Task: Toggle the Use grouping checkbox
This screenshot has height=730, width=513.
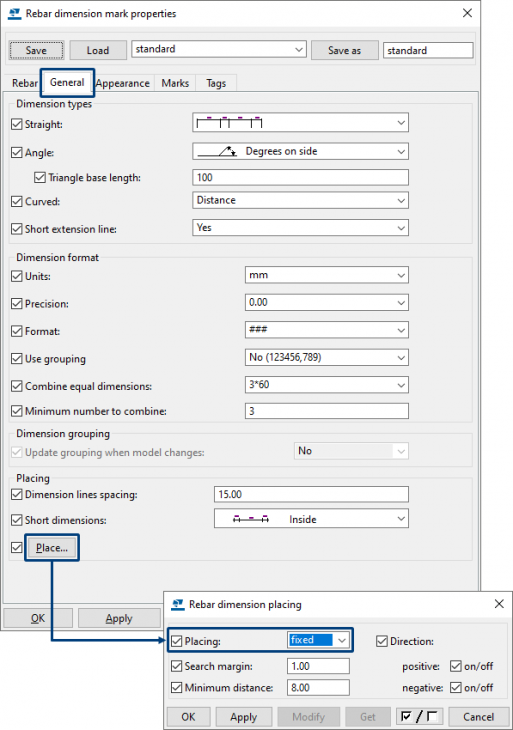Action: [x=17, y=358]
